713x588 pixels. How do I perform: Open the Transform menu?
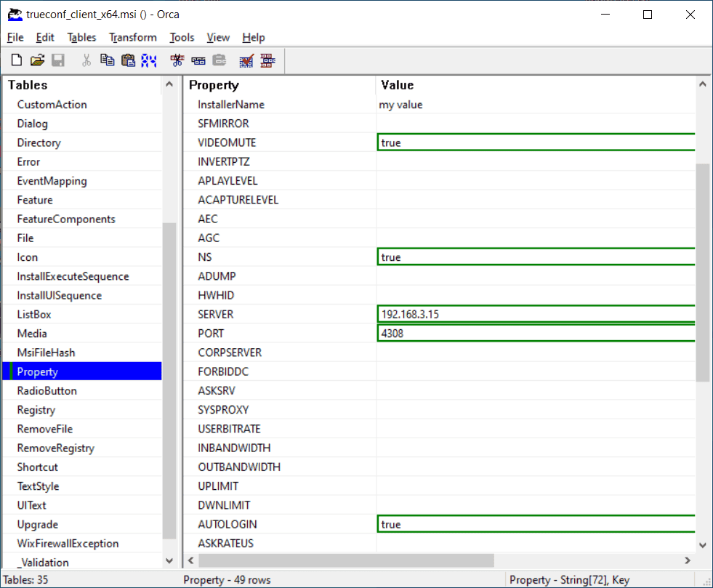[x=133, y=37]
